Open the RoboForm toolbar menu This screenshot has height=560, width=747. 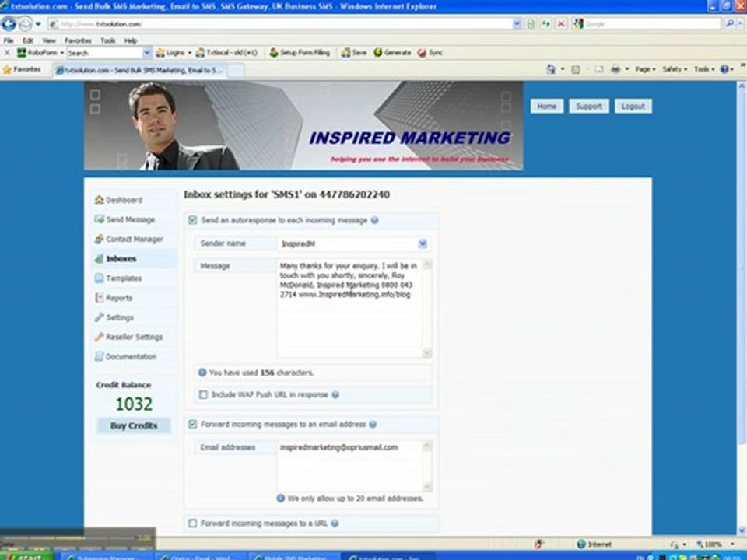pos(40,53)
